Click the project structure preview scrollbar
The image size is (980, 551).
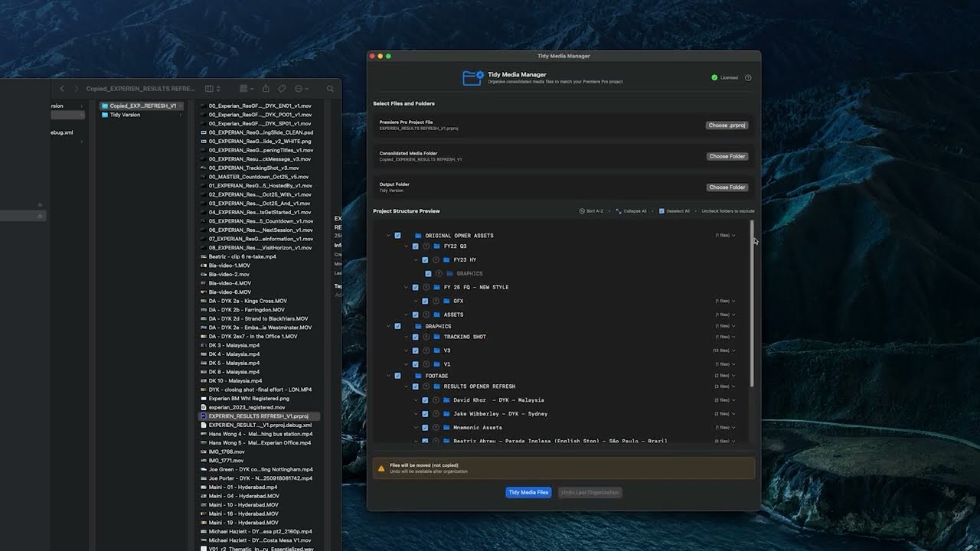[x=752, y=304]
